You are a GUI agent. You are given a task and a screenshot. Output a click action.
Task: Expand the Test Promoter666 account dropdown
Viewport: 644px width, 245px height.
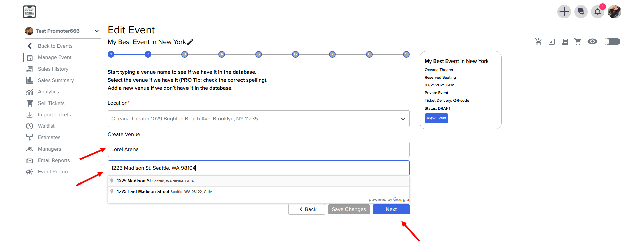[97, 31]
